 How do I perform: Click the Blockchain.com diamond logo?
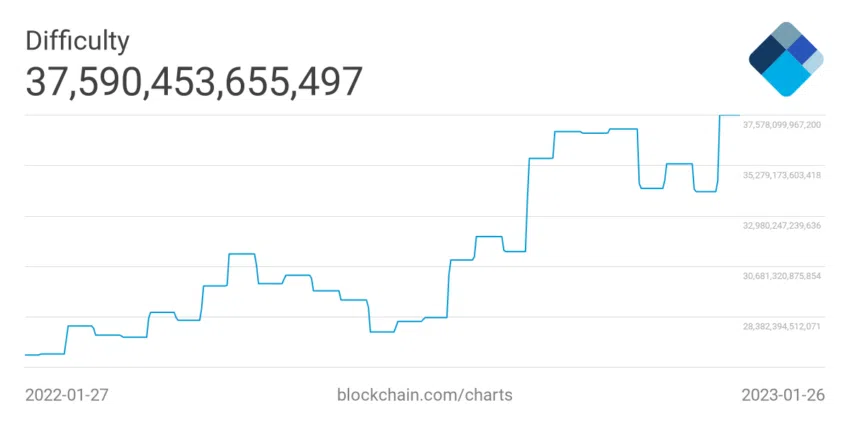click(x=785, y=58)
